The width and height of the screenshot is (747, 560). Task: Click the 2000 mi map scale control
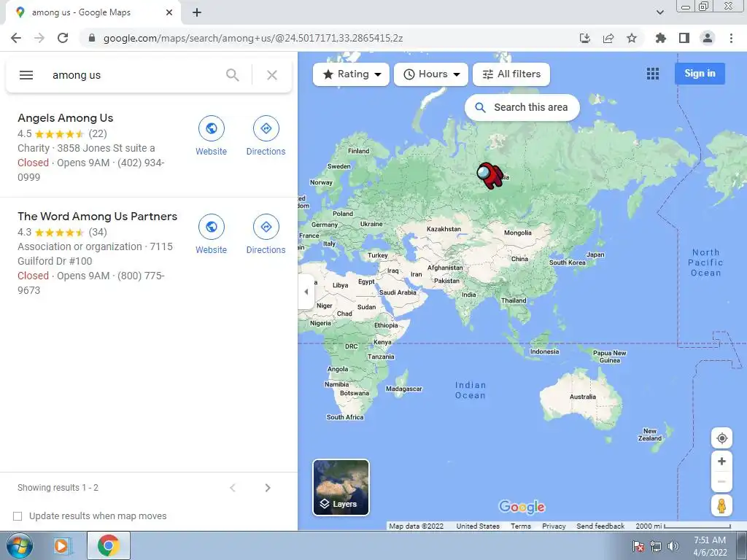click(683, 526)
